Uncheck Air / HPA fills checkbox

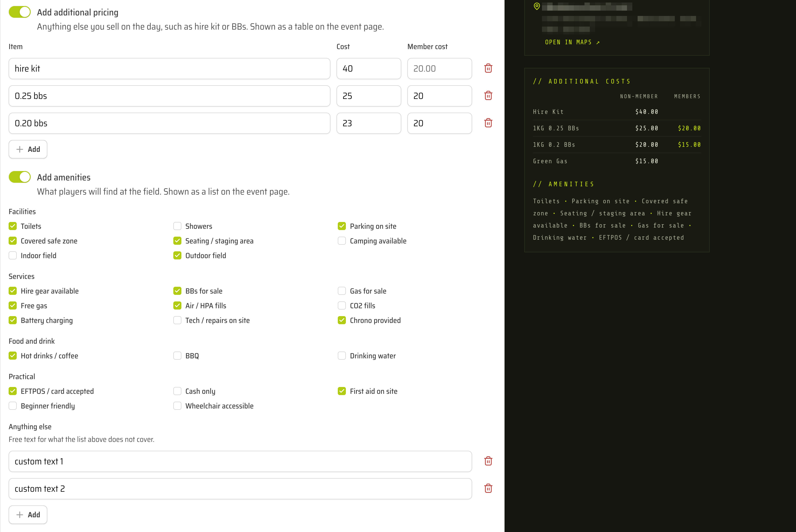pos(177,306)
